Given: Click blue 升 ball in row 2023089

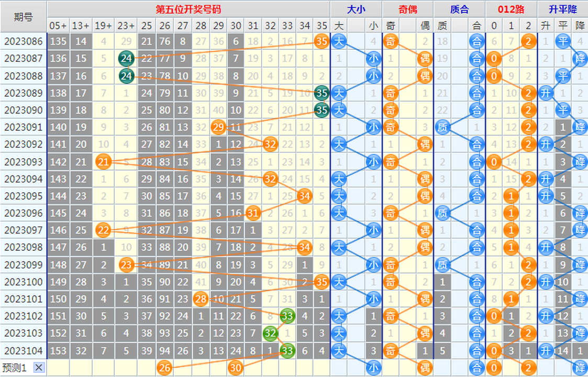Looking at the screenshot, I should point(546,93).
